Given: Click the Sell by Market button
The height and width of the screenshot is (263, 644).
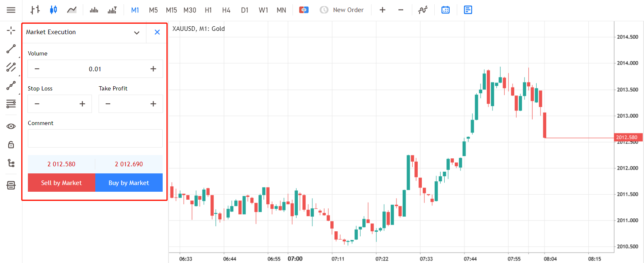Looking at the screenshot, I should click(62, 183).
